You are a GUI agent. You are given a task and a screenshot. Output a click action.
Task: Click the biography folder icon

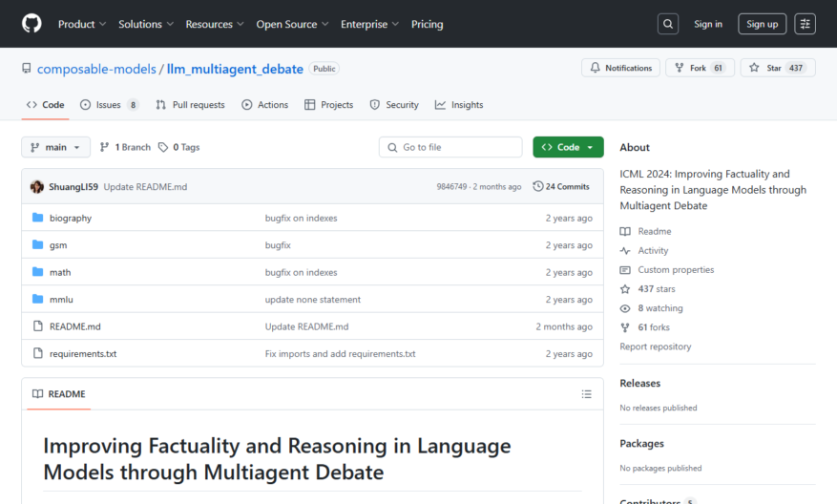point(37,218)
